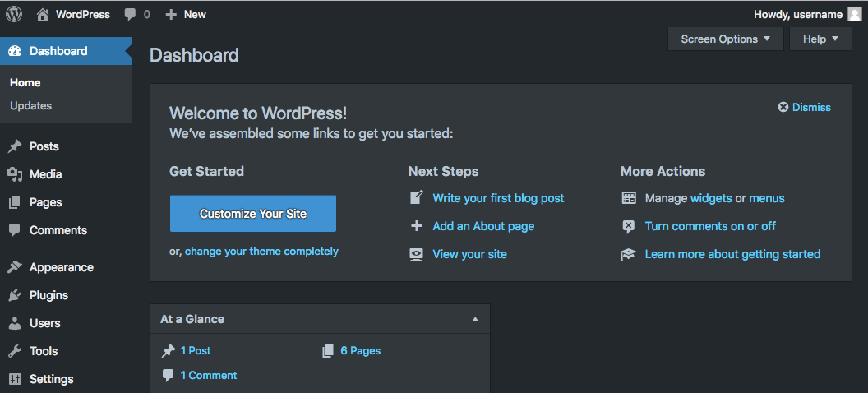This screenshot has height=393, width=868.
Task: Open the Help dropdown tab
Action: 820,39
